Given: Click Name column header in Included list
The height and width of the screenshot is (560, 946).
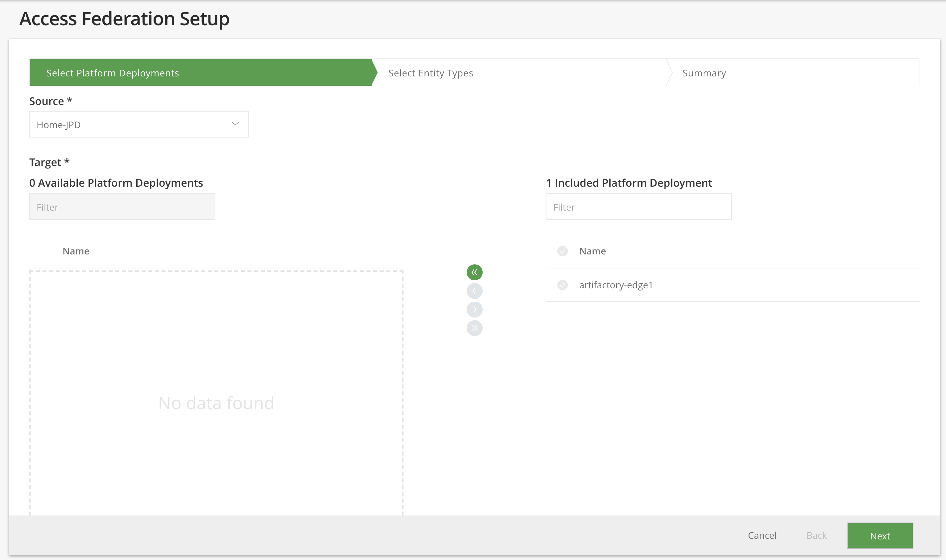Looking at the screenshot, I should [x=592, y=251].
